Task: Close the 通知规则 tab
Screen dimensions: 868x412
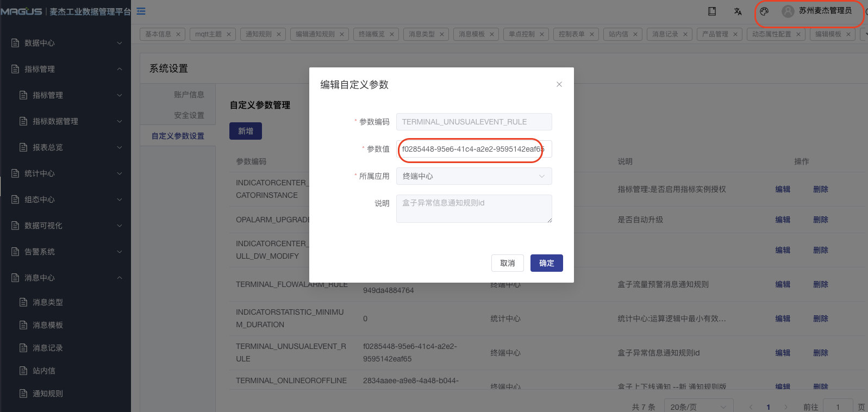Action: click(x=279, y=34)
